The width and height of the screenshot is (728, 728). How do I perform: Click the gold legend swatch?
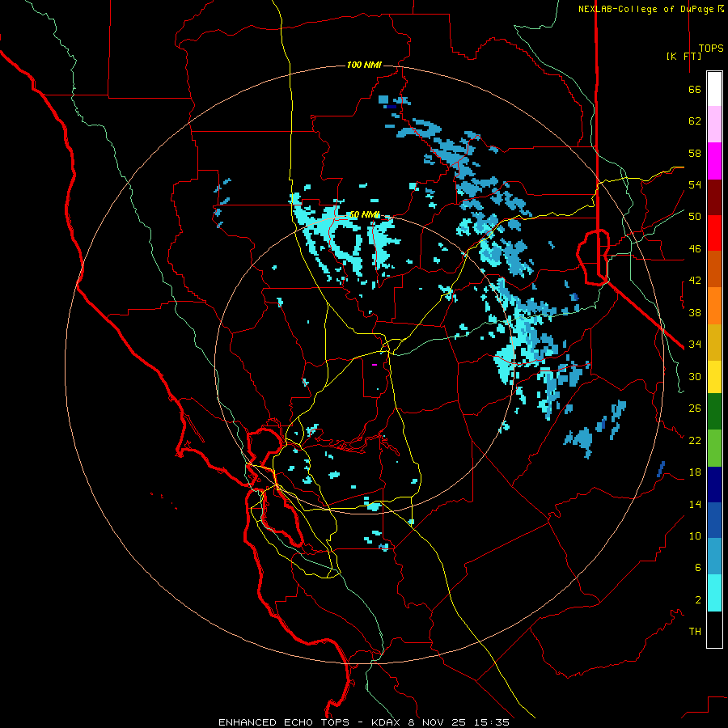point(714,342)
